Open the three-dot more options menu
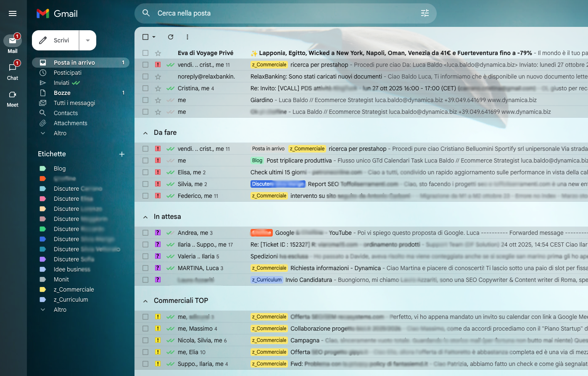588x376 pixels. point(187,37)
